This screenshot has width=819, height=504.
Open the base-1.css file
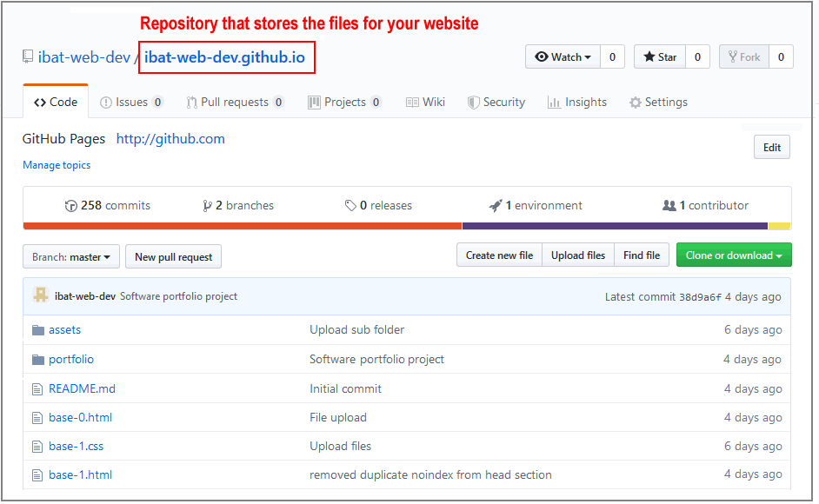pos(77,447)
